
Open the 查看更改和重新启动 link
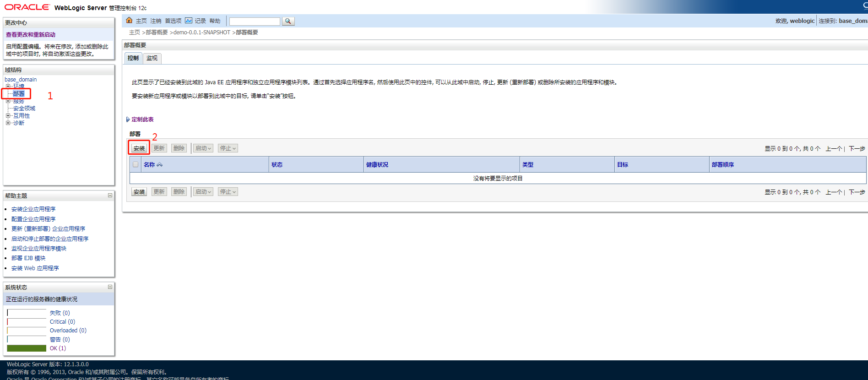pyautogui.click(x=31, y=35)
